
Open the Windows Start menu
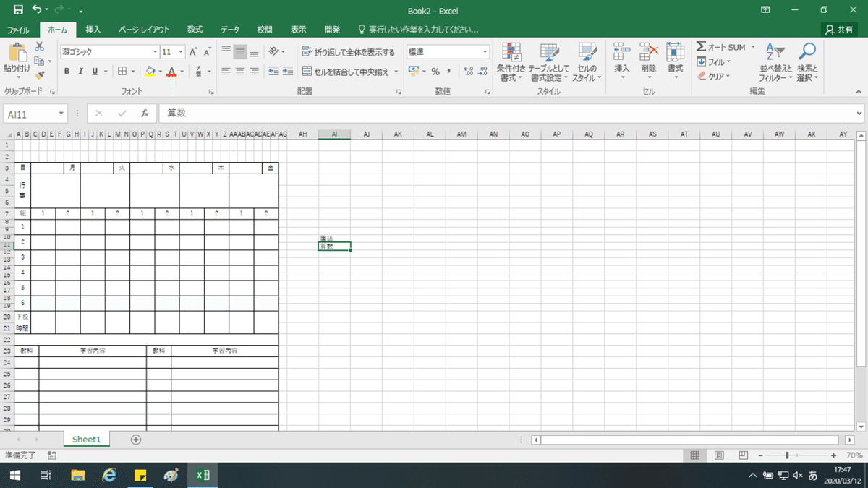tap(14, 475)
